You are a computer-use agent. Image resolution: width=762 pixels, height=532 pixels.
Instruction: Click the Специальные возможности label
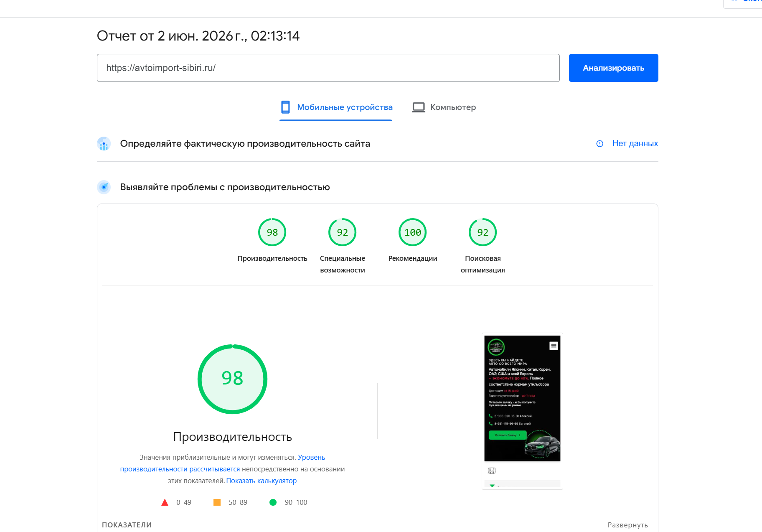[343, 264]
